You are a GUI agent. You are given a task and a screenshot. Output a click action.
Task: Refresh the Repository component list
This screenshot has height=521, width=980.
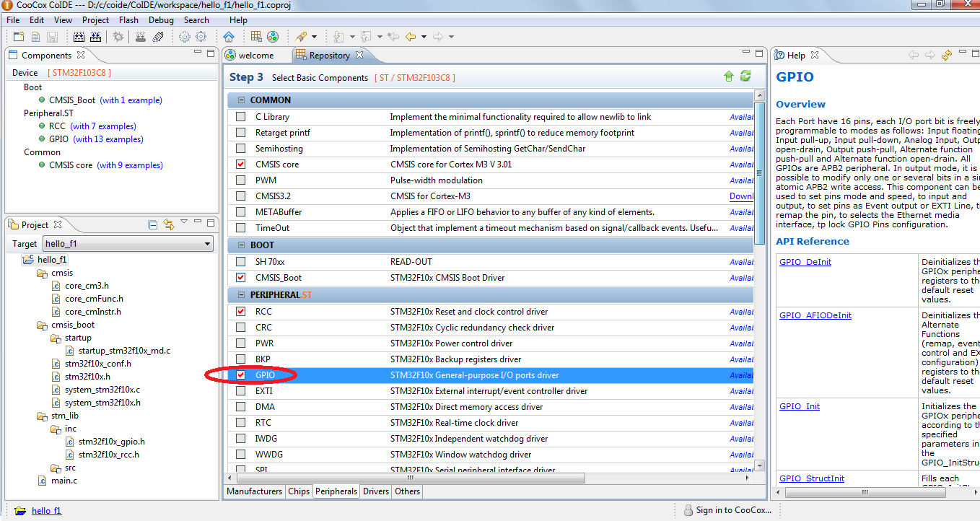(745, 76)
